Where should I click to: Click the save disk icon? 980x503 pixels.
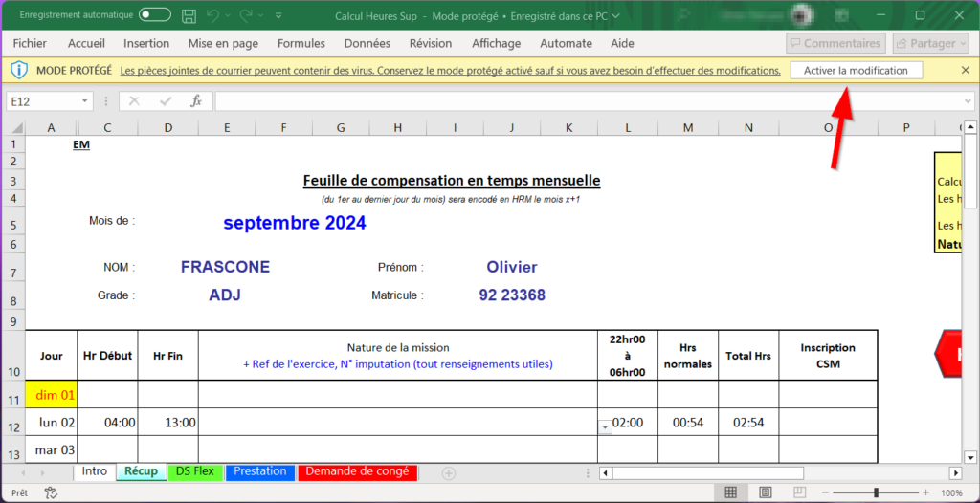tap(189, 16)
